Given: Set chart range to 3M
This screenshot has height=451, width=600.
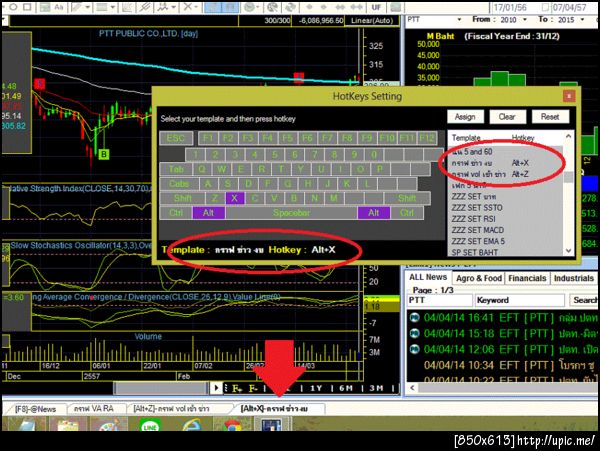Looking at the screenshot, I should coord(376,388).
